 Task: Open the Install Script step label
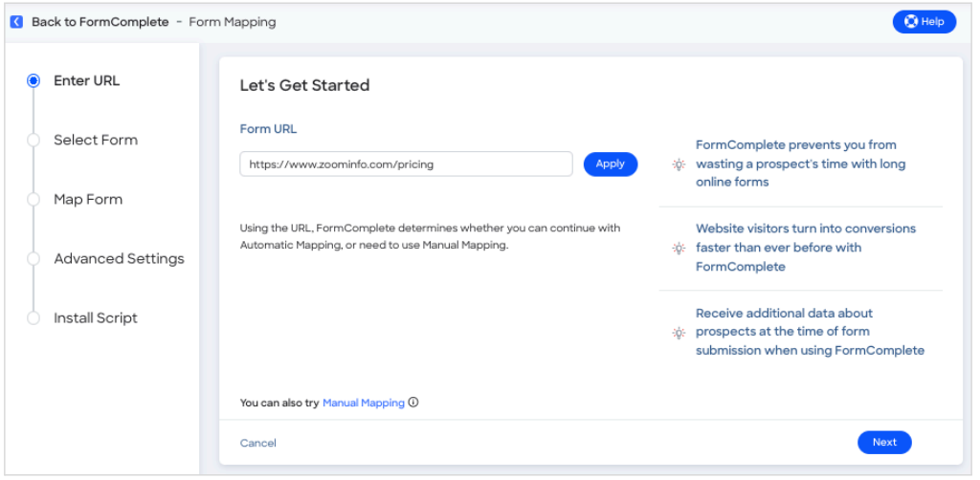point(96,317)
